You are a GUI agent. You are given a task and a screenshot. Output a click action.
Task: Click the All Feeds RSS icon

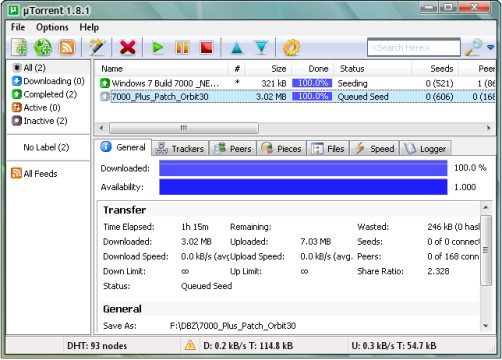tap(16, 173)
